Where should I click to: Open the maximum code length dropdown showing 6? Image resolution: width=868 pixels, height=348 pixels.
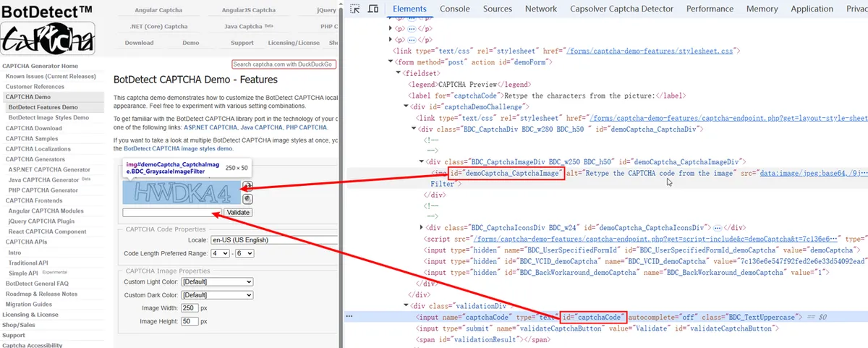click(x=244, y=253)
